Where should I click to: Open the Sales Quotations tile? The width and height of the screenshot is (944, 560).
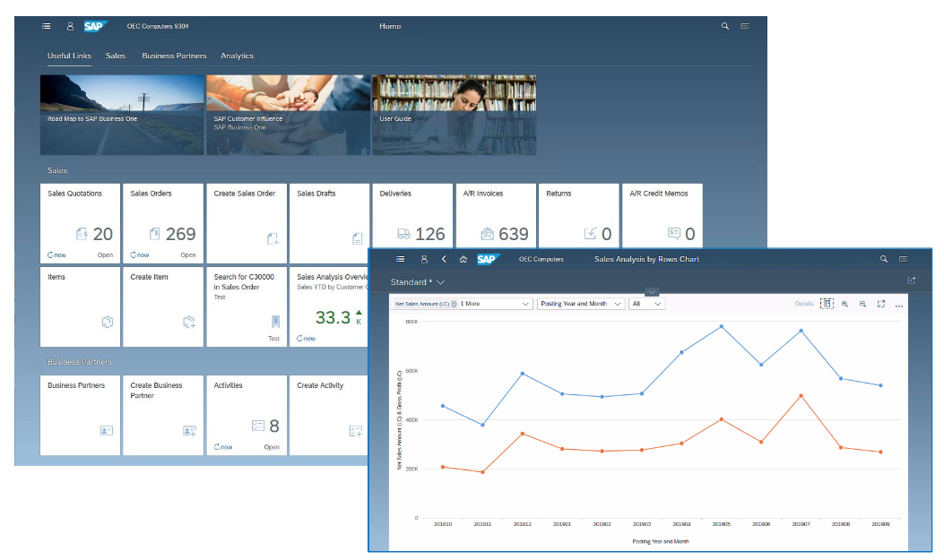80,224
